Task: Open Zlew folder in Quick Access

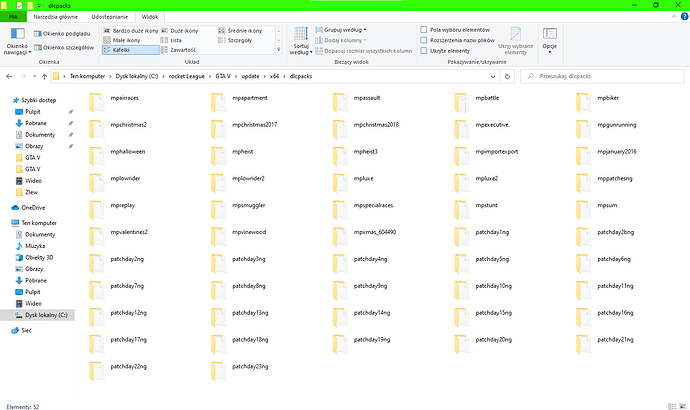Action: [27, 192]
